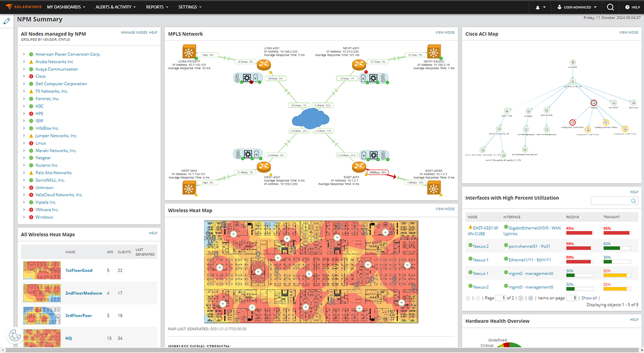The width and height of the screenshot is (644, 353).
Task: Select the EAST-4331 router icon
Action: coord(358,167)
